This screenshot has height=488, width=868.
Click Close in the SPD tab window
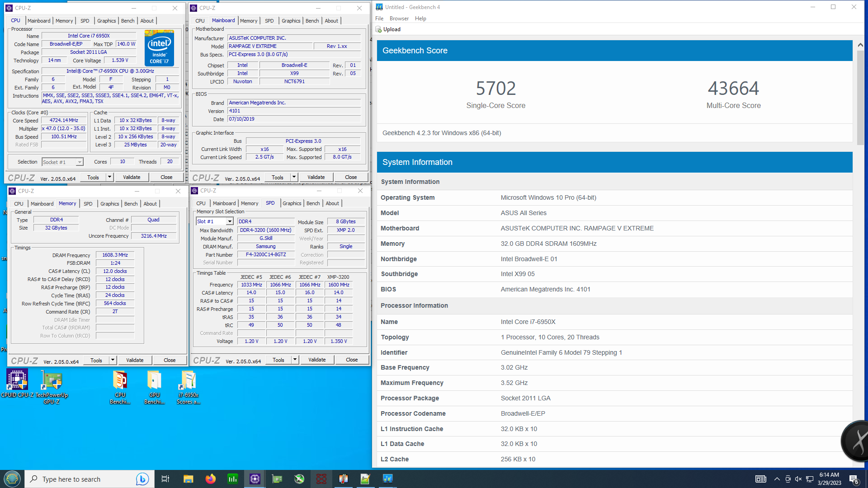[352, 360]
